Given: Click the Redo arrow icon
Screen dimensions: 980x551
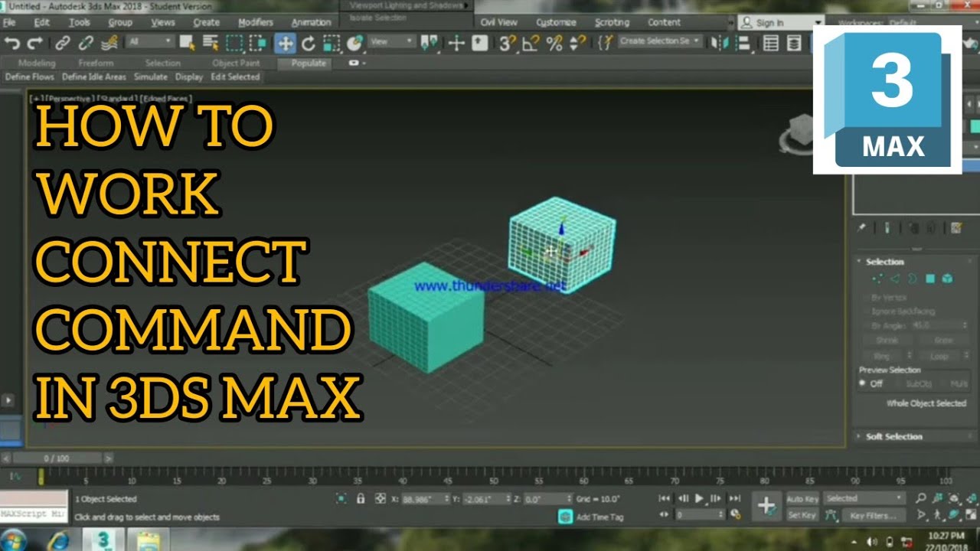Looking at the screenshot, I should tap(34, 43).
